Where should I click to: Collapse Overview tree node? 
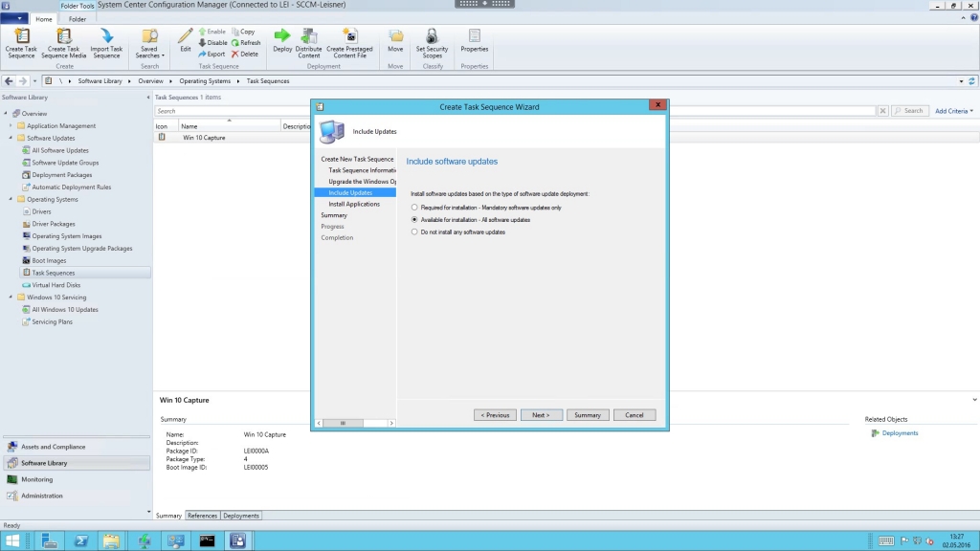[x=6, y=114]
